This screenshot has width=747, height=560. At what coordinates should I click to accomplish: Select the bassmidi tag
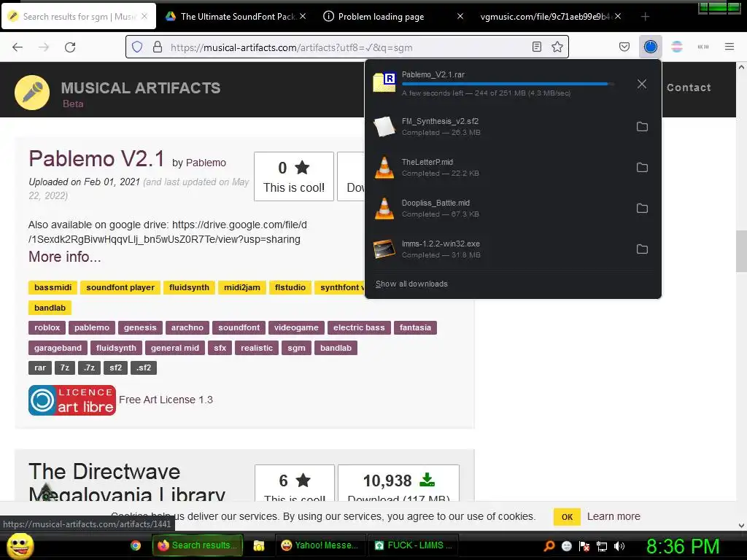click(x=53, y=287)
